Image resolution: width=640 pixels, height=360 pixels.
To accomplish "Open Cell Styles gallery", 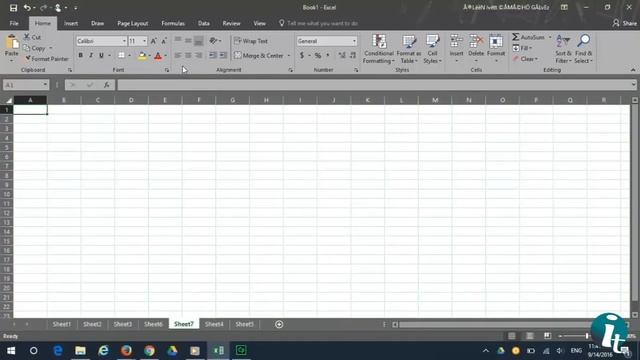I will pos(432,49).
